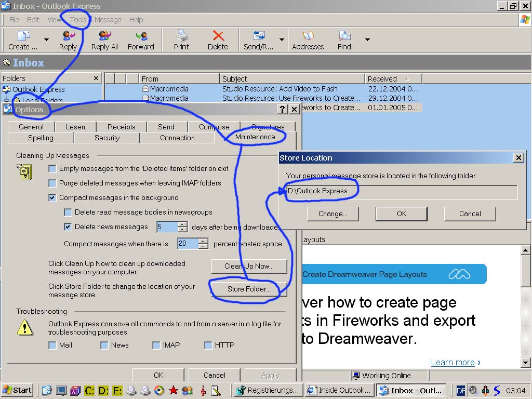Click the Reply All toolbar icon
The width and height of the screenshot is (532, 399).
pyautogui.click(x=105, y=36)
